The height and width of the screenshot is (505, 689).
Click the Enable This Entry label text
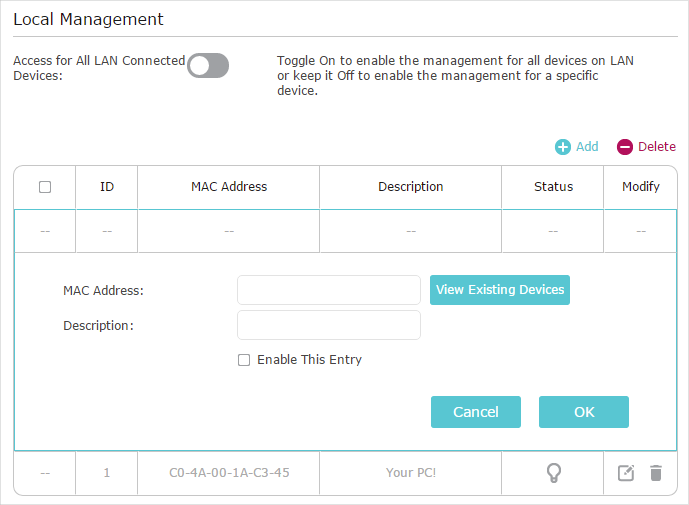click(x=309, y=360)
